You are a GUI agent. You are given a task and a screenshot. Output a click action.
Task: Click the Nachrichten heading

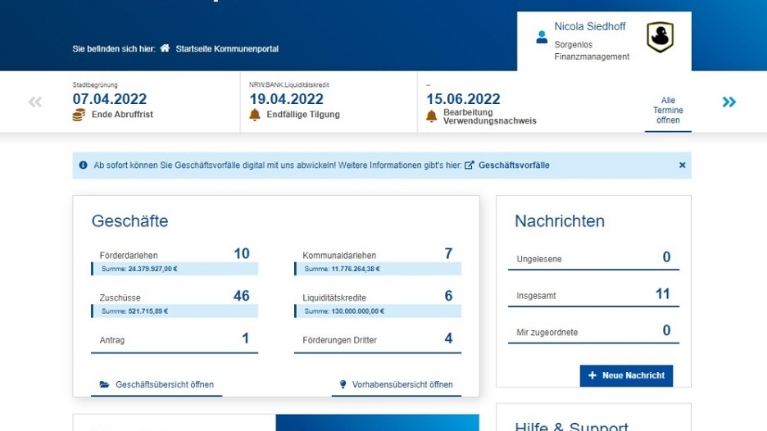click(560, 221)
